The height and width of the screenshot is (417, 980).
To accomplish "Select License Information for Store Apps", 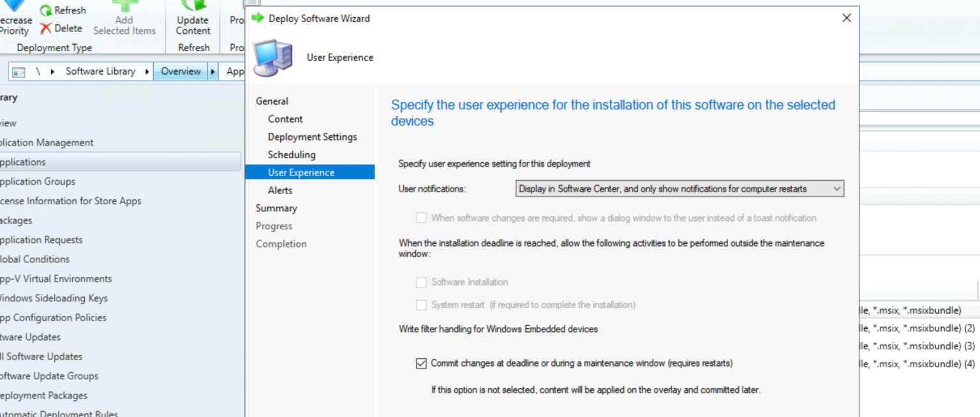I will (70, 201).
